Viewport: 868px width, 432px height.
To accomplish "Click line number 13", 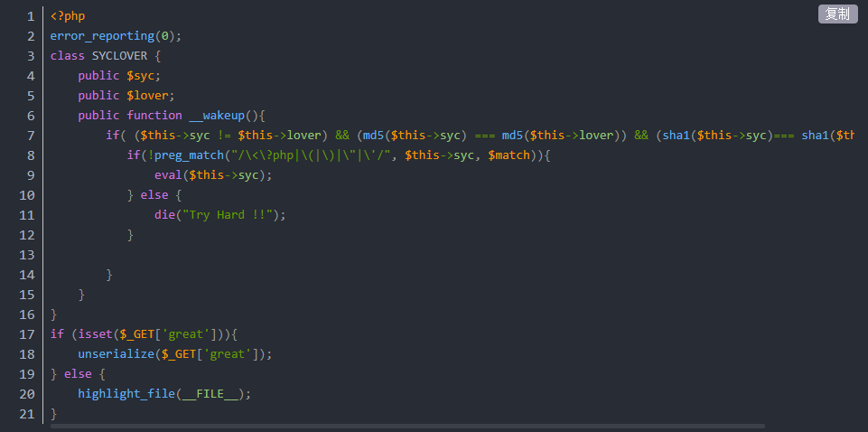I will click(26, 256).
